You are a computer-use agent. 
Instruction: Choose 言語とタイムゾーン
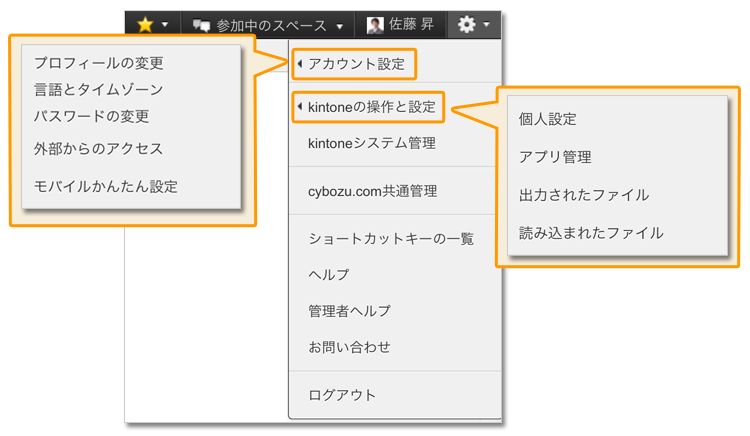click(98, 89)
